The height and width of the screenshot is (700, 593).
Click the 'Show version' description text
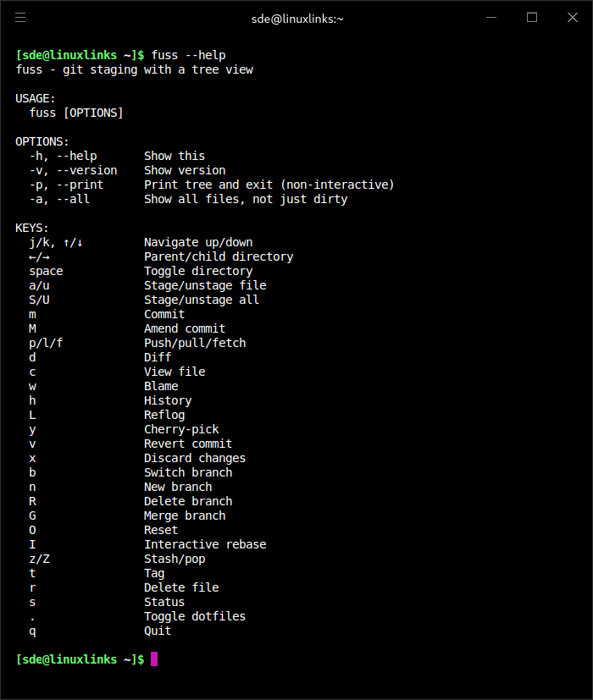[185, 170]
